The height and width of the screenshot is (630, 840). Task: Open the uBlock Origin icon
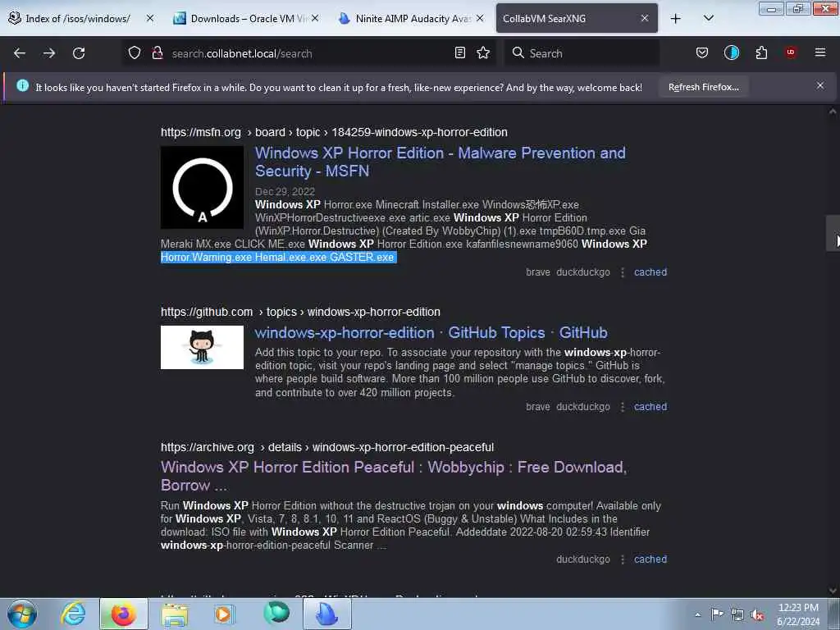tap(791, 52)
